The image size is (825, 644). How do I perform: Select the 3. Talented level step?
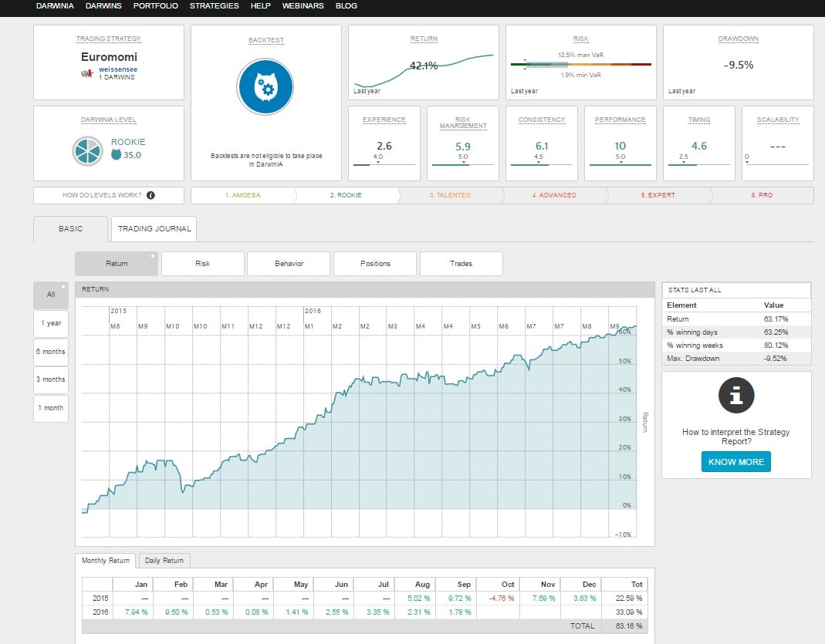click(449, 195)
